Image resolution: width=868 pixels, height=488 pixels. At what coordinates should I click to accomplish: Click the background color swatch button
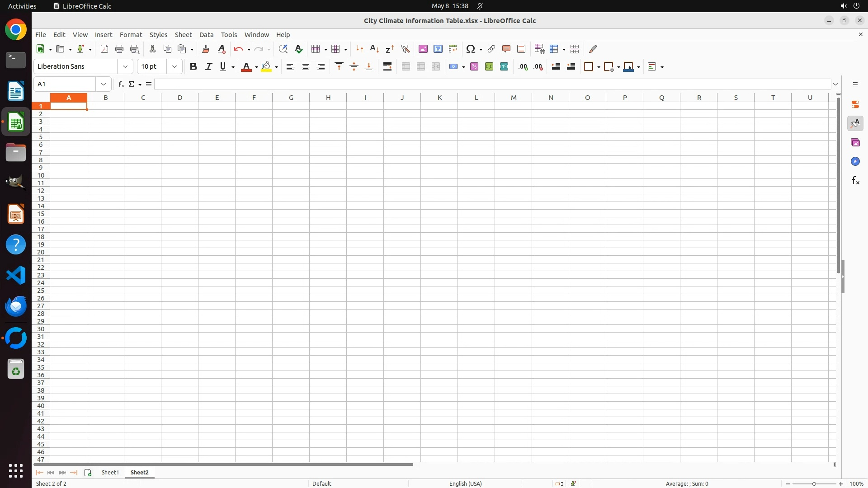(266, 67)
